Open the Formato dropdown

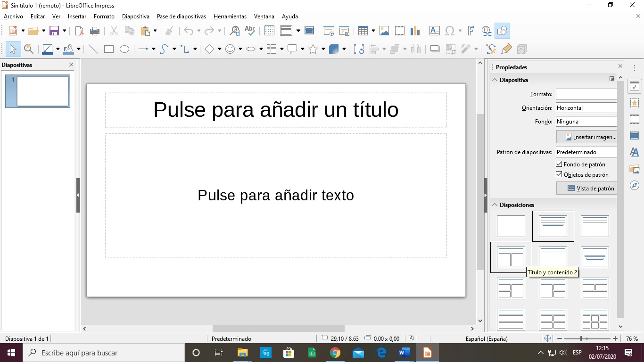(x=586, y=94)
